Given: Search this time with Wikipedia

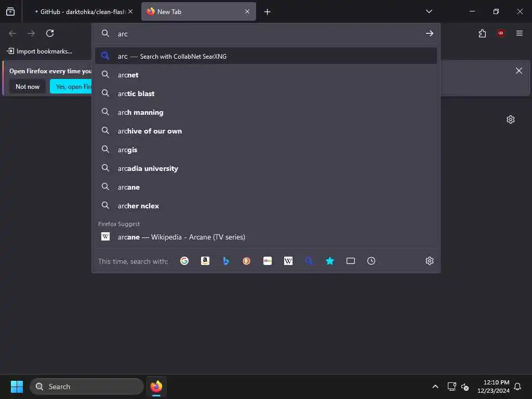Looking at the screenshot, I should [x=288, y=261].
